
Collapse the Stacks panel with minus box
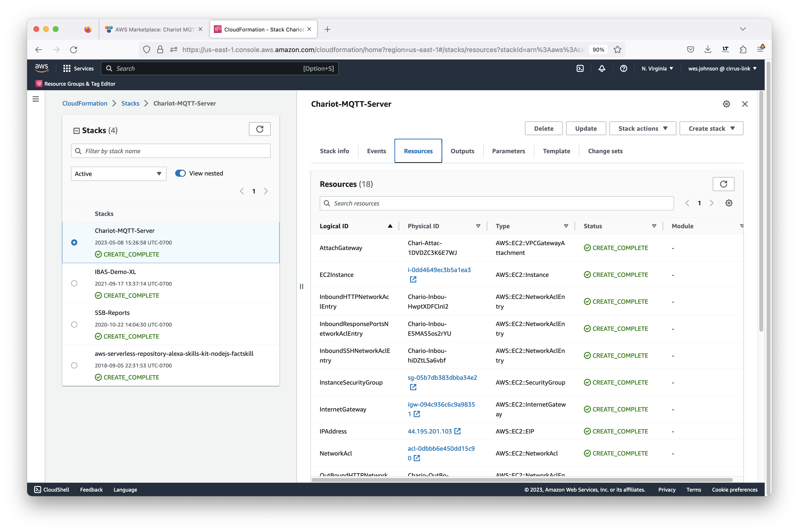(76, 131)
